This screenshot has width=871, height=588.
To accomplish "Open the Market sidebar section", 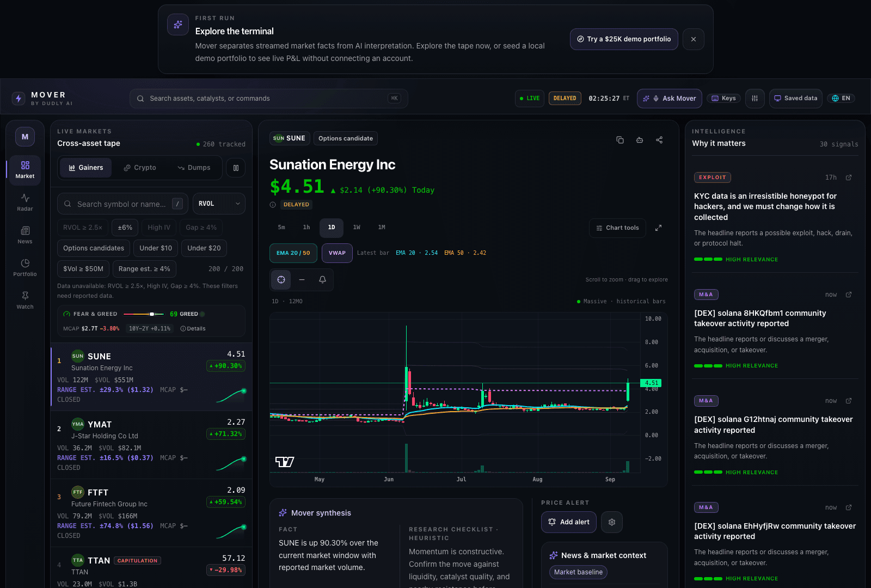I will 25,169.
